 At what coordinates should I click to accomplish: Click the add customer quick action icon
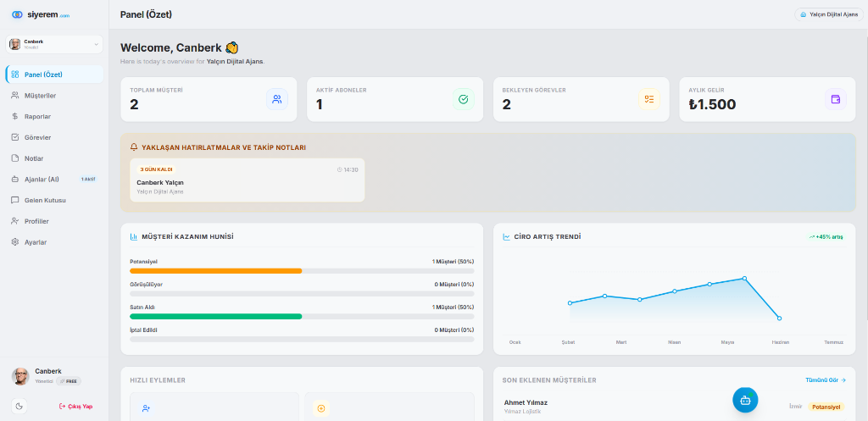pos(146,409)
